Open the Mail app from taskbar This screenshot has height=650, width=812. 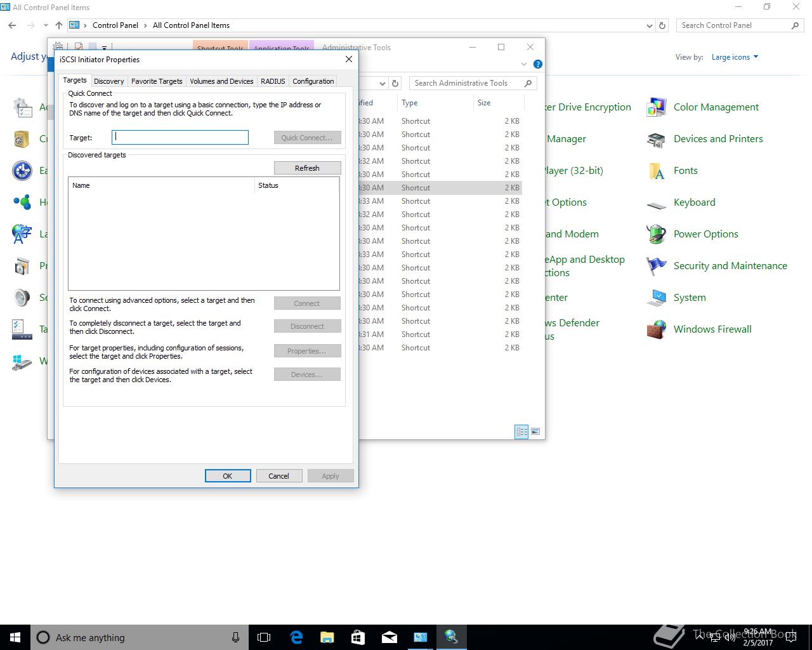[x=390, y=637]
